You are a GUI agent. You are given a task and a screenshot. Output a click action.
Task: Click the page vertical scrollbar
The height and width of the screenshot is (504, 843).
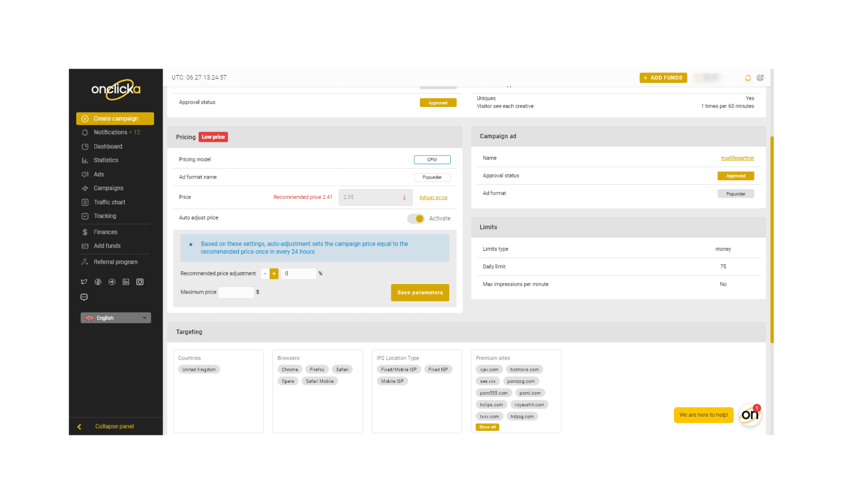(771, 240)
